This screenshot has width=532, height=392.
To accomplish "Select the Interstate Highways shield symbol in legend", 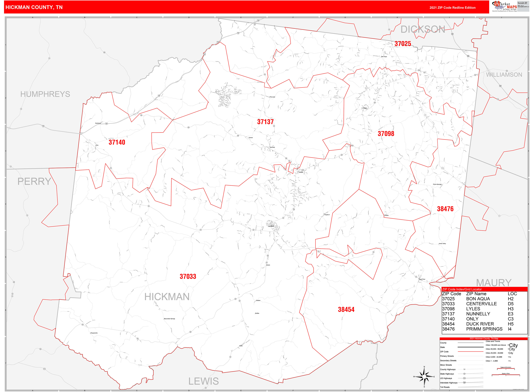I will [464, 383].
